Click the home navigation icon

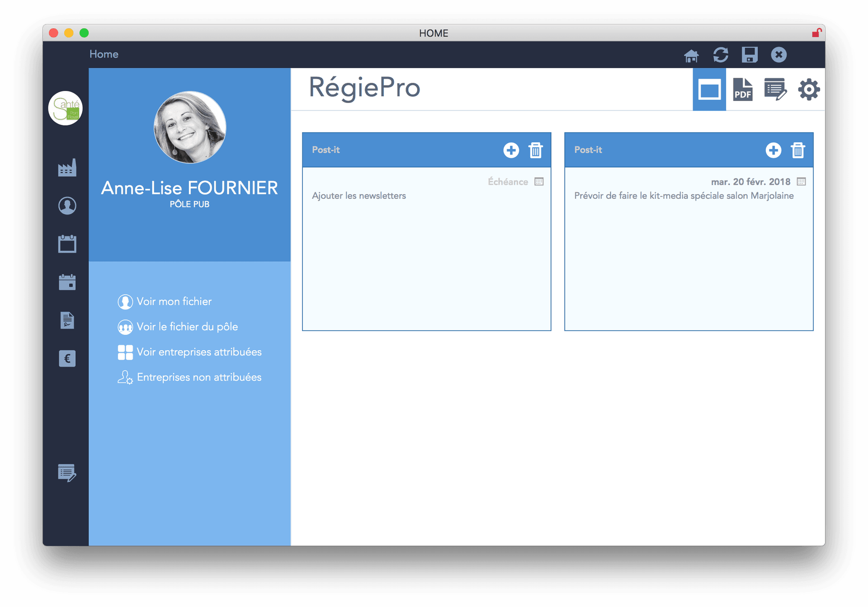pyautogui.click(x=693, y=55)
